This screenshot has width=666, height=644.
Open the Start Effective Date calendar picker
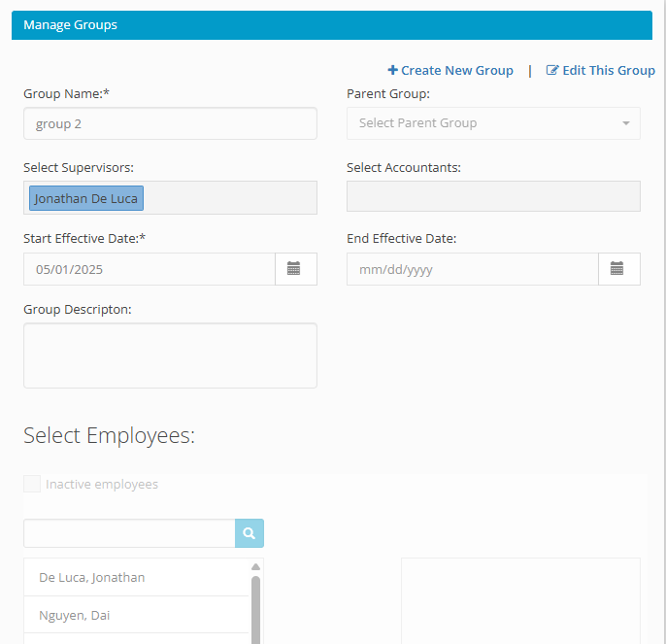point(295,269)
